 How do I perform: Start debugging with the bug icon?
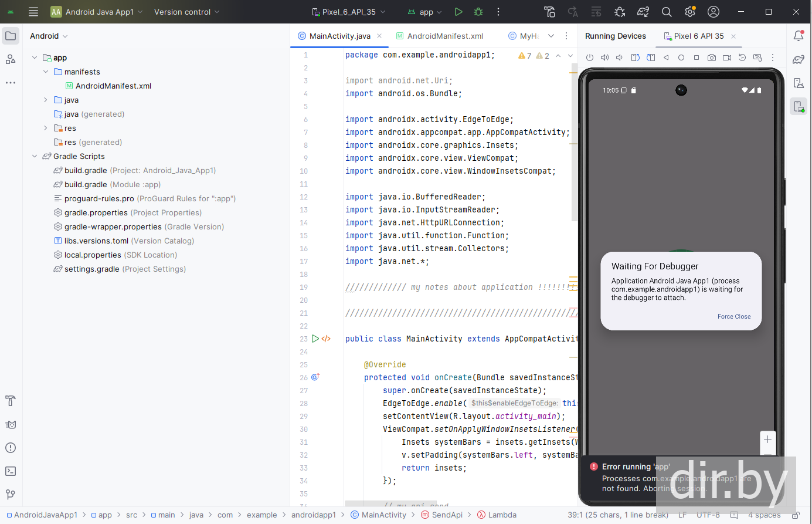[x=478, y=12]
